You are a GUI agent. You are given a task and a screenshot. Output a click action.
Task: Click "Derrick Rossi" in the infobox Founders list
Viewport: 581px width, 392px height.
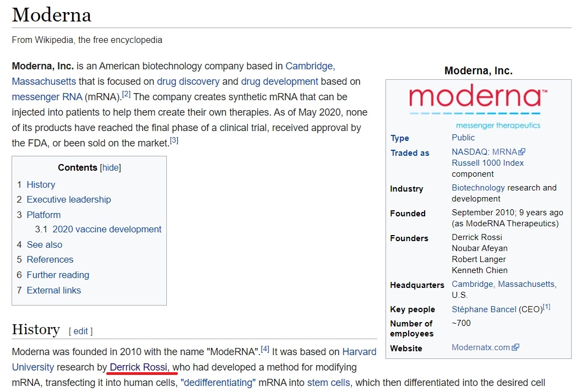(477, 237)
